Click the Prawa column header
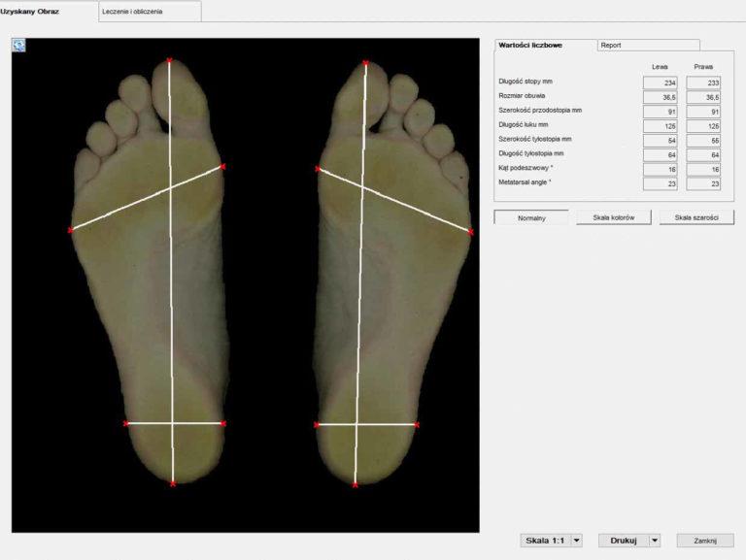This screenshot has width=746, height=560. pos(703,67)
